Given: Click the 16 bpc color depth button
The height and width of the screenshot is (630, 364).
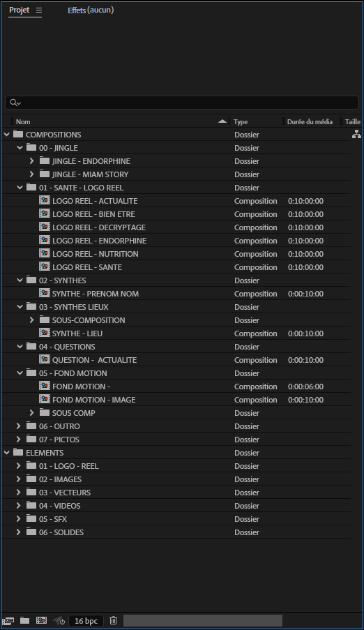Looking at the screenshot, I should 86,621.
